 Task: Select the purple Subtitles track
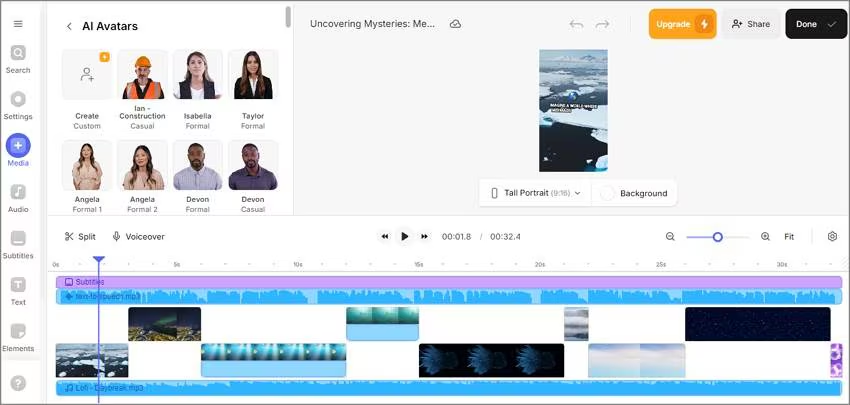click(449, 282)
